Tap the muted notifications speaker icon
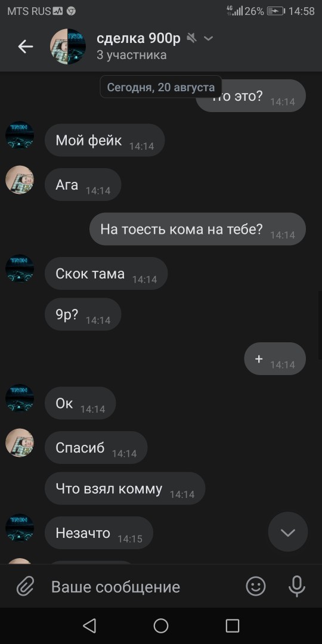The height and width of the screenshot is (644, 322). (192, 38)
